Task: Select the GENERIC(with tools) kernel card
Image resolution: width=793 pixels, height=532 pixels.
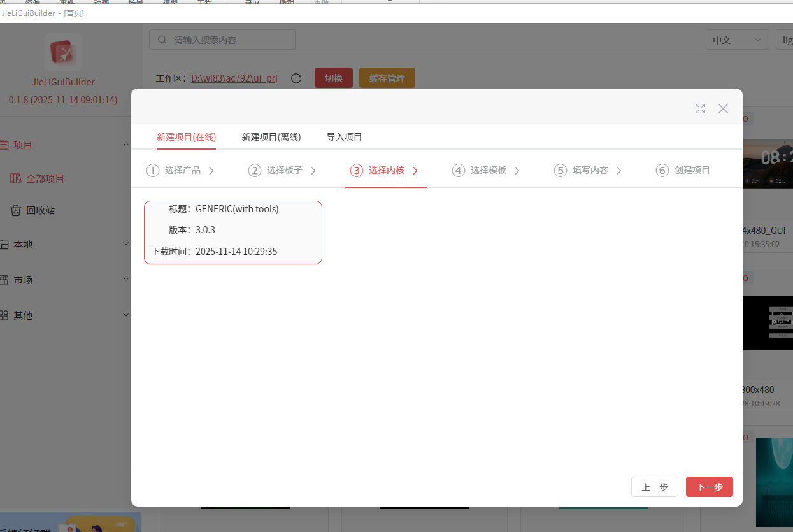Action: pos(233,233)
